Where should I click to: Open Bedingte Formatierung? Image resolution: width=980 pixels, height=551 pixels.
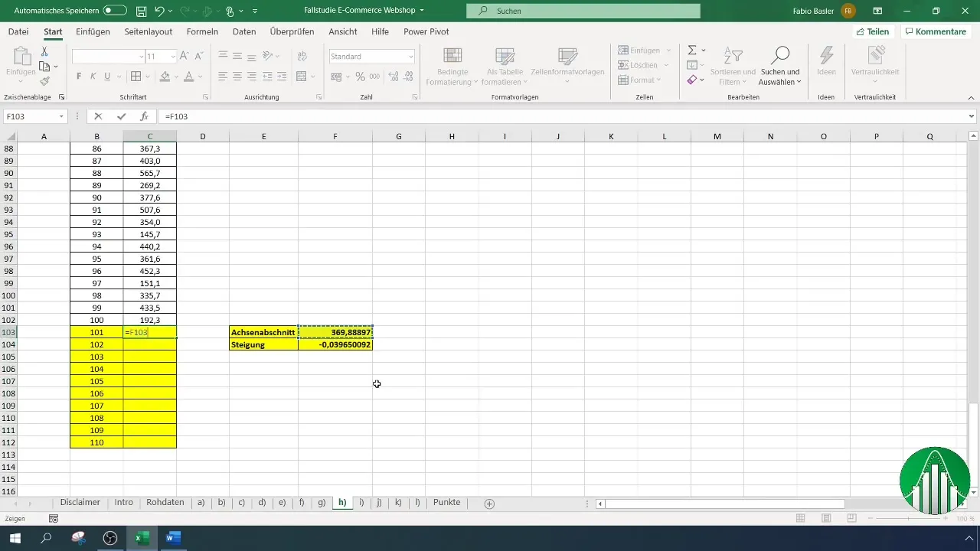click(x=452, y=65)
